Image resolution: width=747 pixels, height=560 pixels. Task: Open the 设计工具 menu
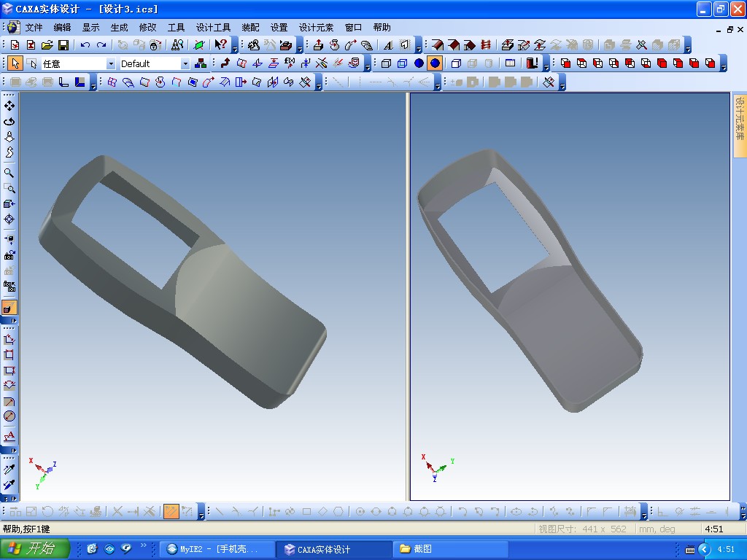coord(214,27)
